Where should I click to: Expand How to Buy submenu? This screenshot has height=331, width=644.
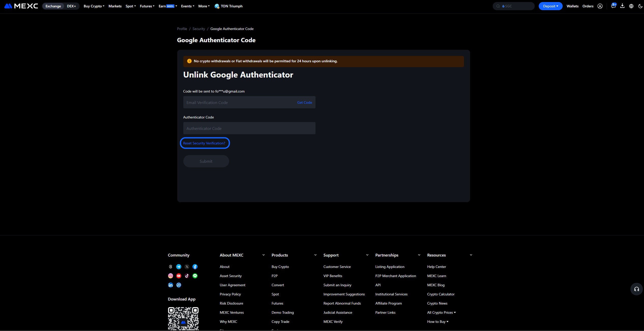(438, 322)
